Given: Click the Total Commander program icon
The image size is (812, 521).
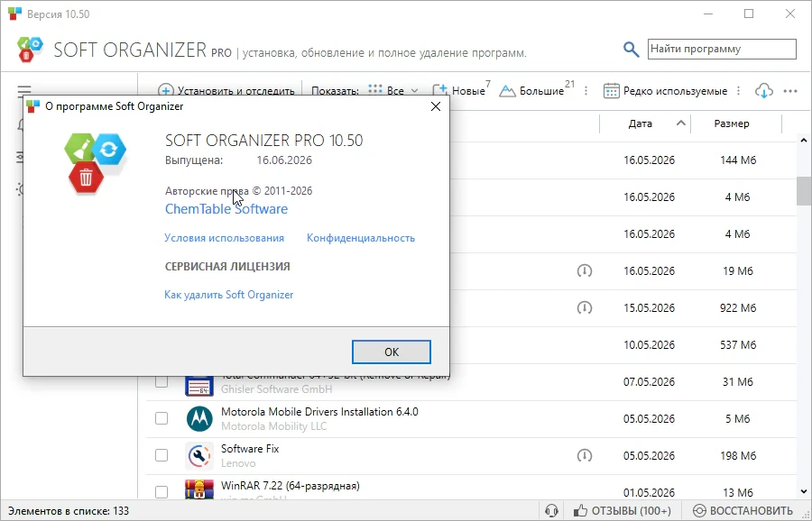Looking at the screenshot, I should click(x=199, y=386).
